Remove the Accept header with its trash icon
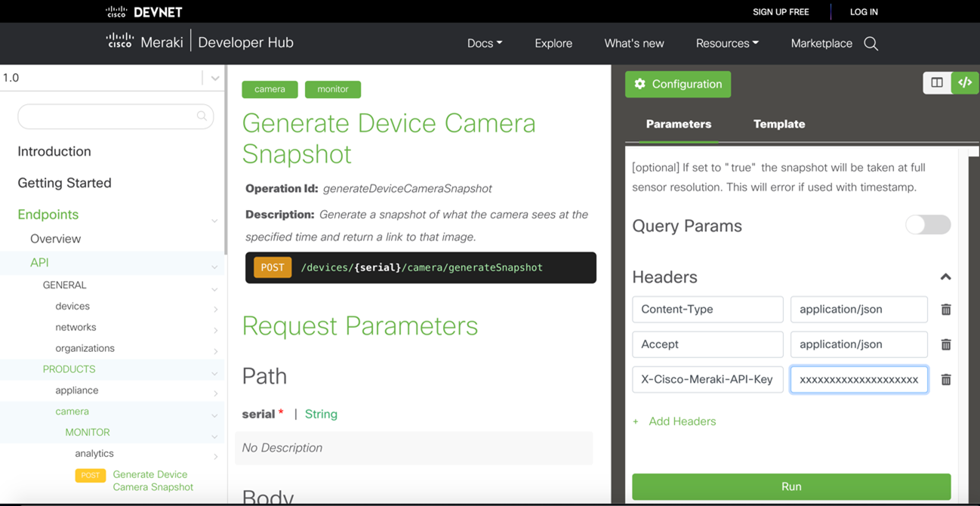980x506 pixels. tap(945, 344)
